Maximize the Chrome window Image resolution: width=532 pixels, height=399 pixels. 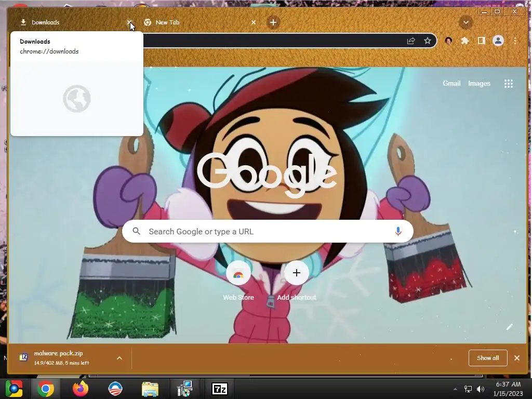click(497, 12)
